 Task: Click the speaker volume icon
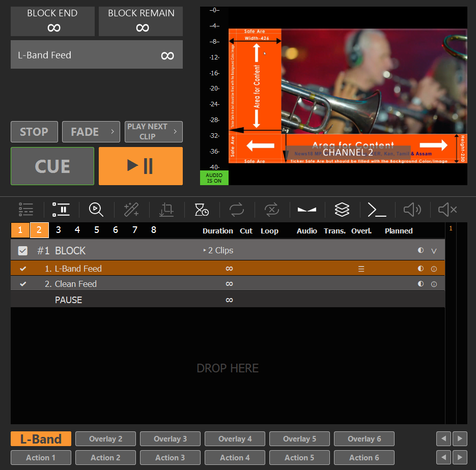pyautogui.click(x=412, y=210)
